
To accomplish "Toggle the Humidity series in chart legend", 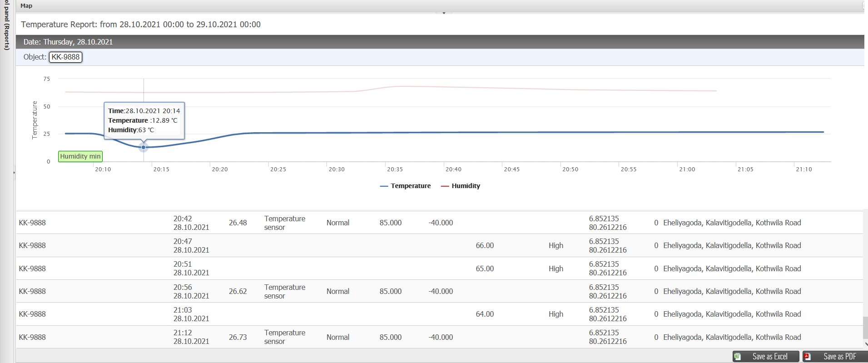I will click(461, 186).
